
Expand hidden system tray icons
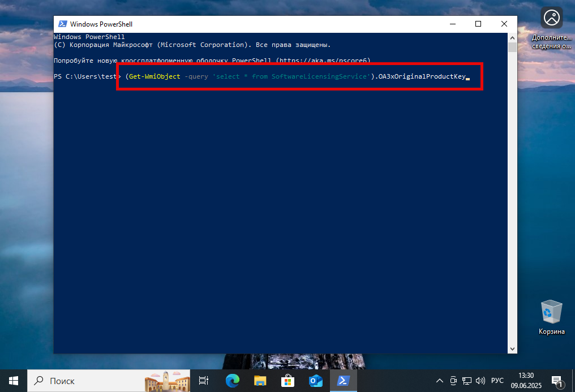pyautogui.click(x=440, y=381)
